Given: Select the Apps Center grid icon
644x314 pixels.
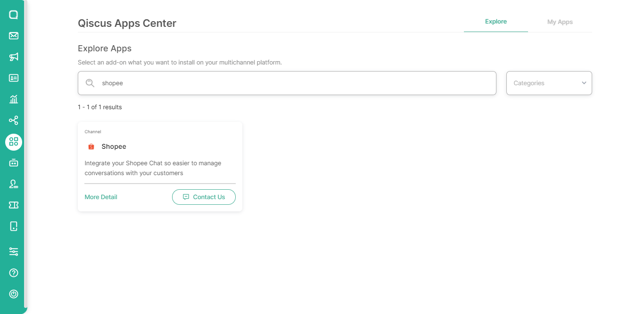Looking at the screenshot, I should (14, 142).
